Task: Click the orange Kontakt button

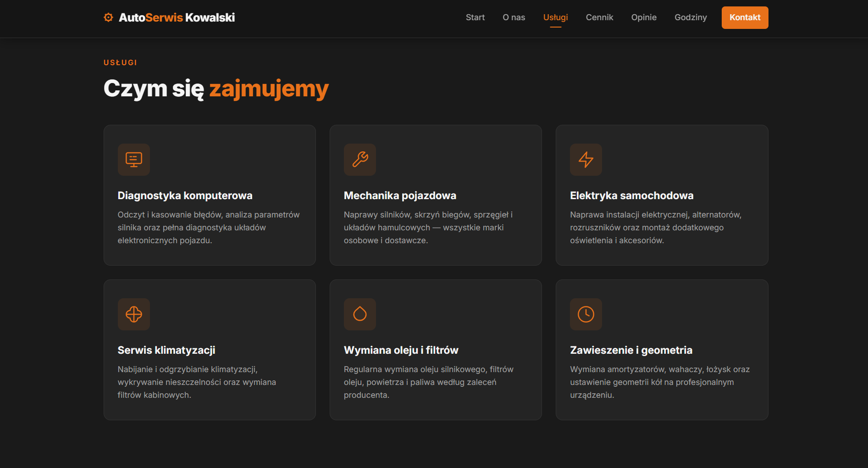Action: click(745, 17)
